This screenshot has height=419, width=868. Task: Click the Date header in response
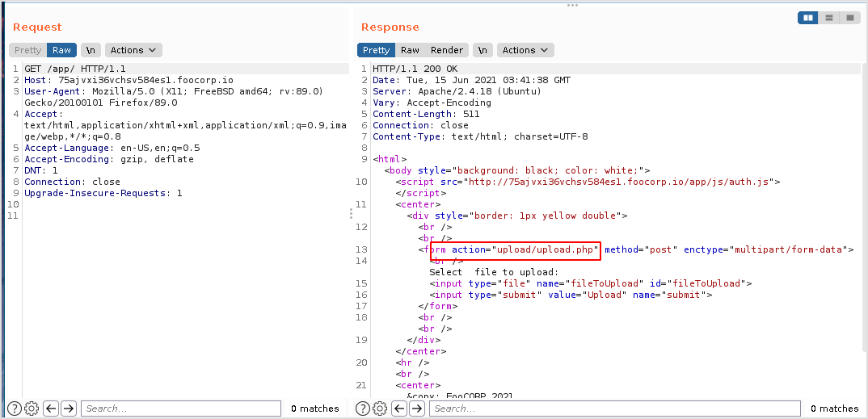[x=472, y=80]
